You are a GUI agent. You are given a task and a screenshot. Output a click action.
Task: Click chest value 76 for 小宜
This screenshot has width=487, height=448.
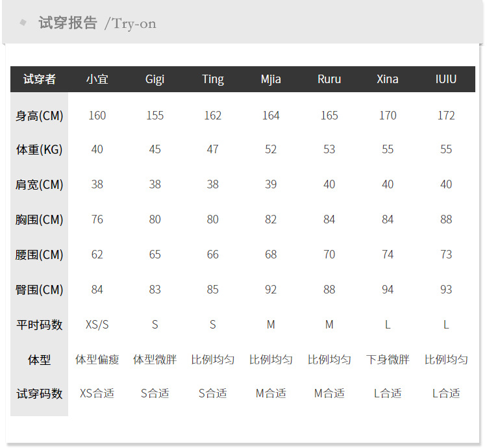pyautogui.click(x=97, y=219)
